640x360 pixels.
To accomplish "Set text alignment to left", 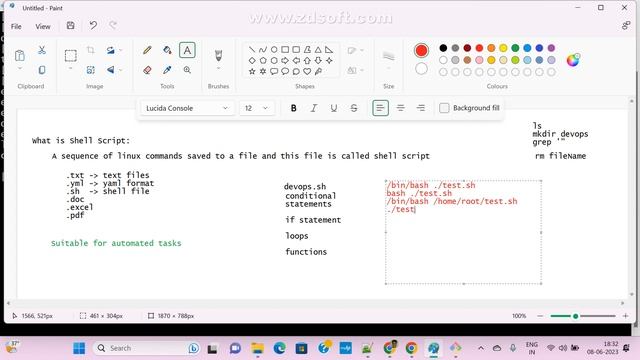I will [380, 108].
